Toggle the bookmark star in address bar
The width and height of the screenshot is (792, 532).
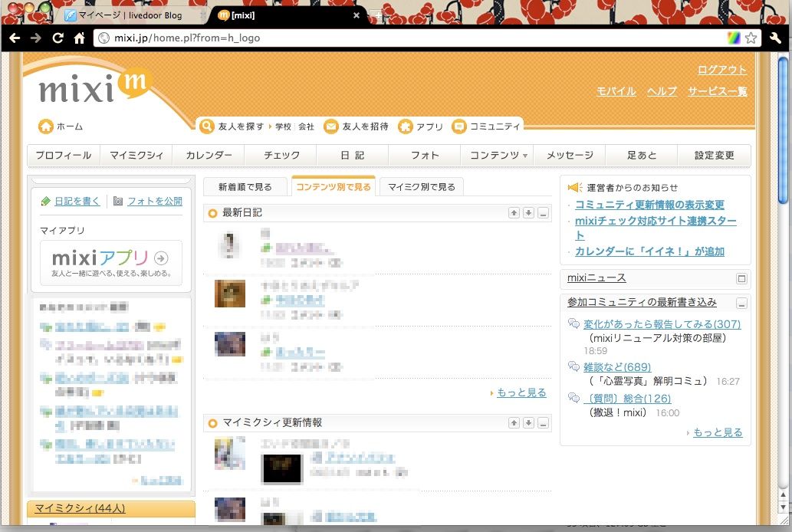[752, 37]
